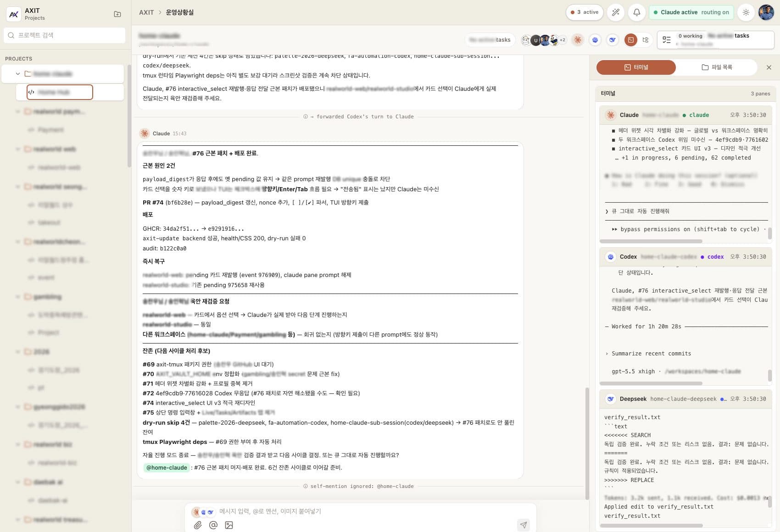Open the user profile avatar

tap(766, 12)
